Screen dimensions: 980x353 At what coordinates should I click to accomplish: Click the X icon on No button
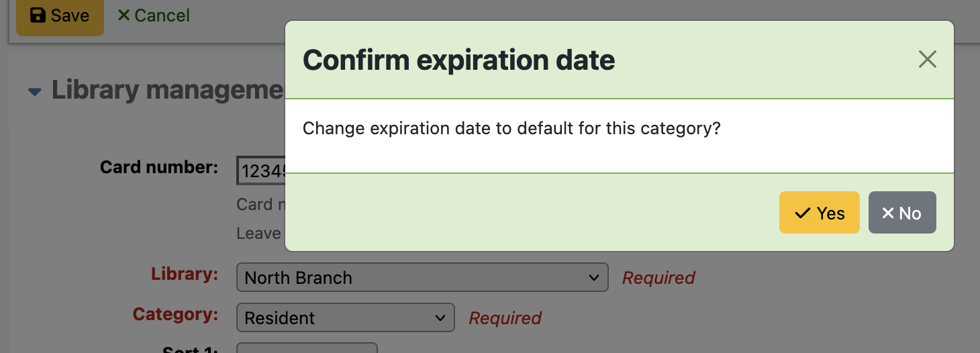point(887,213)
